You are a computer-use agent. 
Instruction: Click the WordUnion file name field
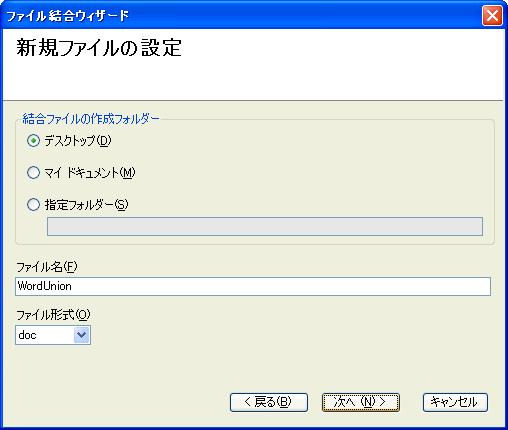tap(253, 286)
